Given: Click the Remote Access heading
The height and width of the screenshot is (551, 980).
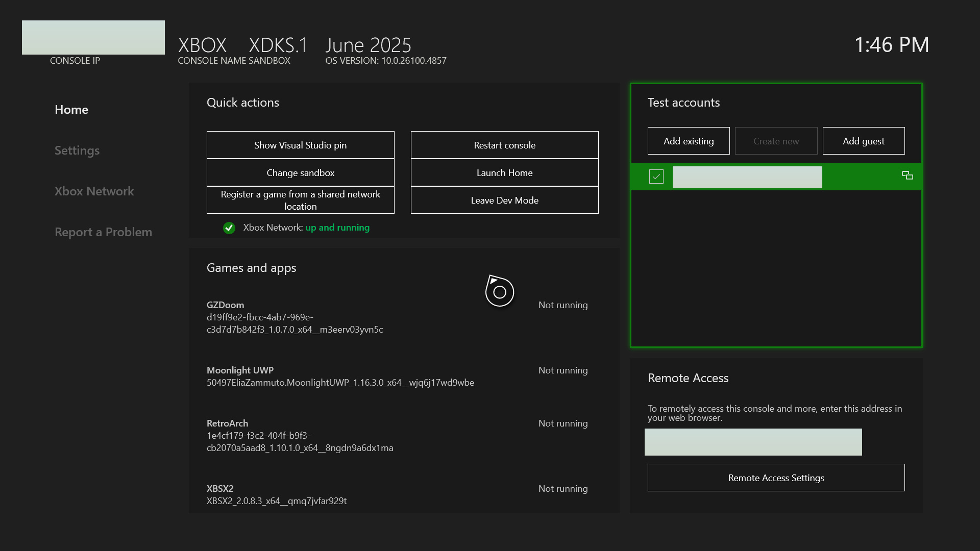Looking at the screenshot, I should click(688, 378).
